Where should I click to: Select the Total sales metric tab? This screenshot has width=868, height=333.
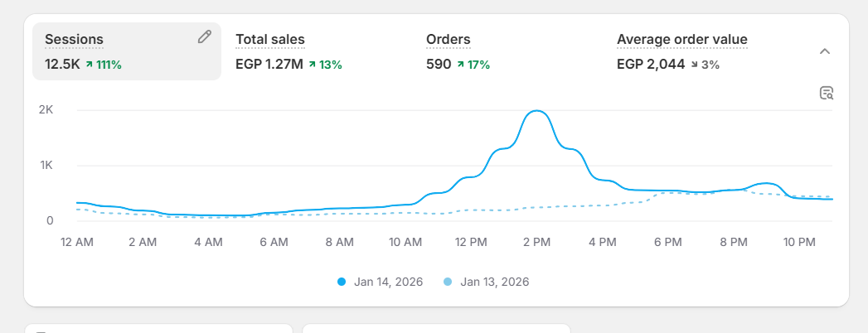pos(269,39)
